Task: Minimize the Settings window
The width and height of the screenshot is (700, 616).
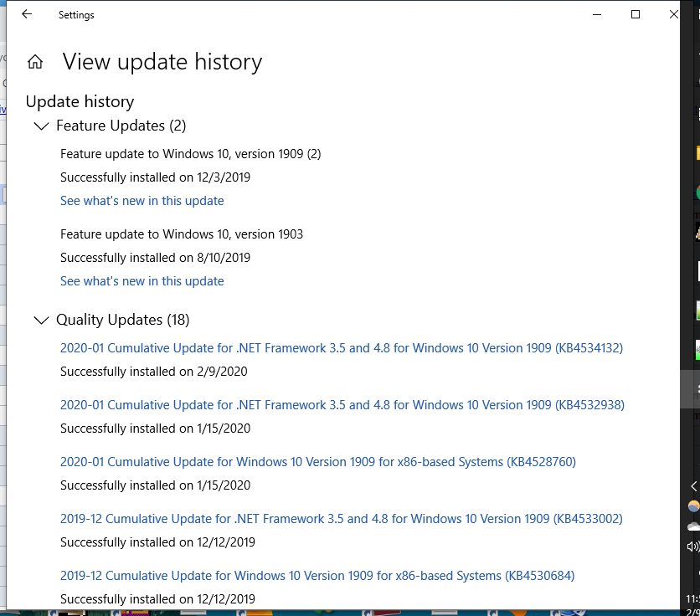Action: 597,15
